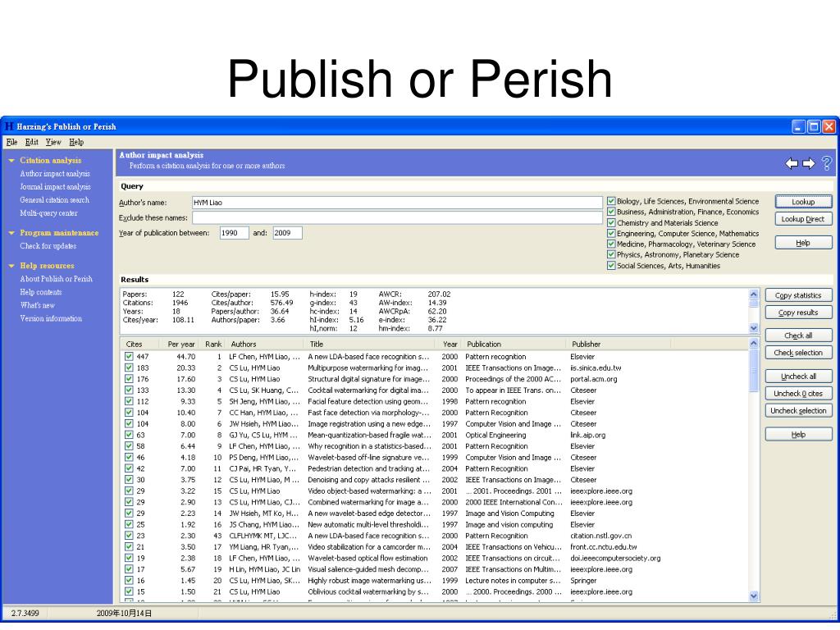Click the Help button below Uncheck selection

point(798,435)
